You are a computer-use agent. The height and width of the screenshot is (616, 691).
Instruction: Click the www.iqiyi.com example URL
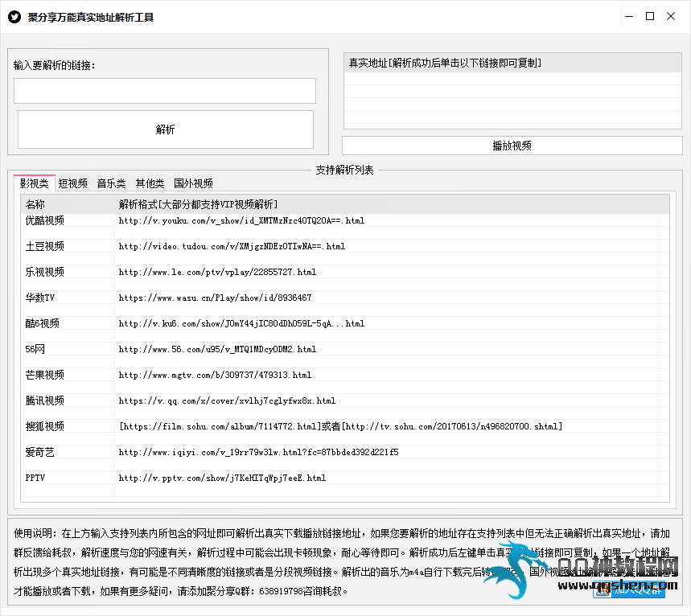pyautogui.click(x=259, y=452)
